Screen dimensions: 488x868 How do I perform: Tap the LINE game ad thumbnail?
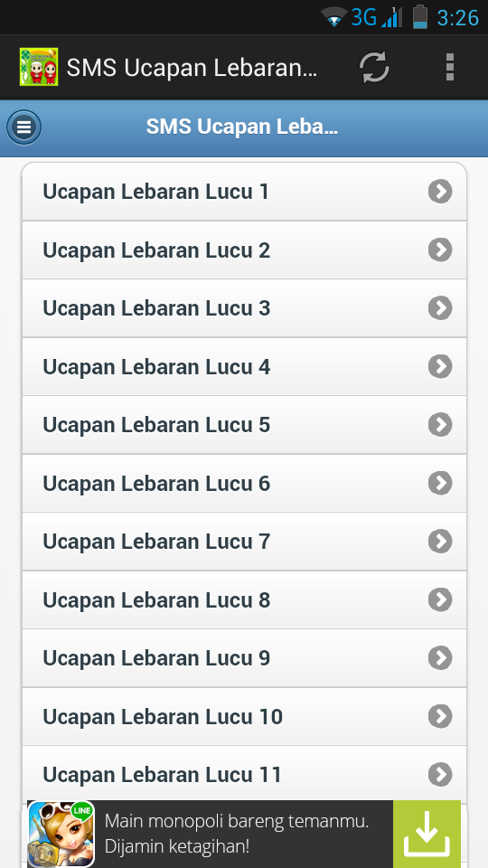[x=61, y=834]
